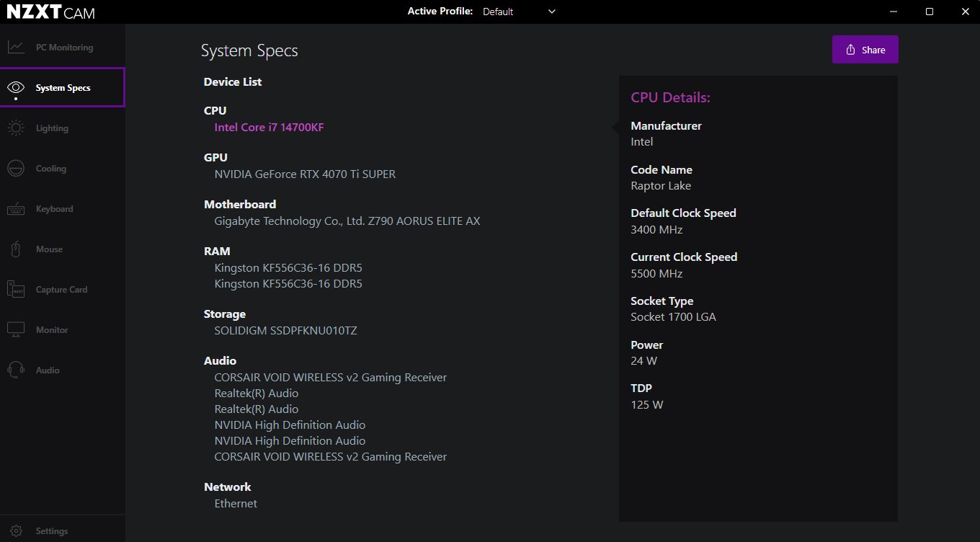Open Capture Card via its icon
This screenshot has width=980, height=542.
pos(16,290)
